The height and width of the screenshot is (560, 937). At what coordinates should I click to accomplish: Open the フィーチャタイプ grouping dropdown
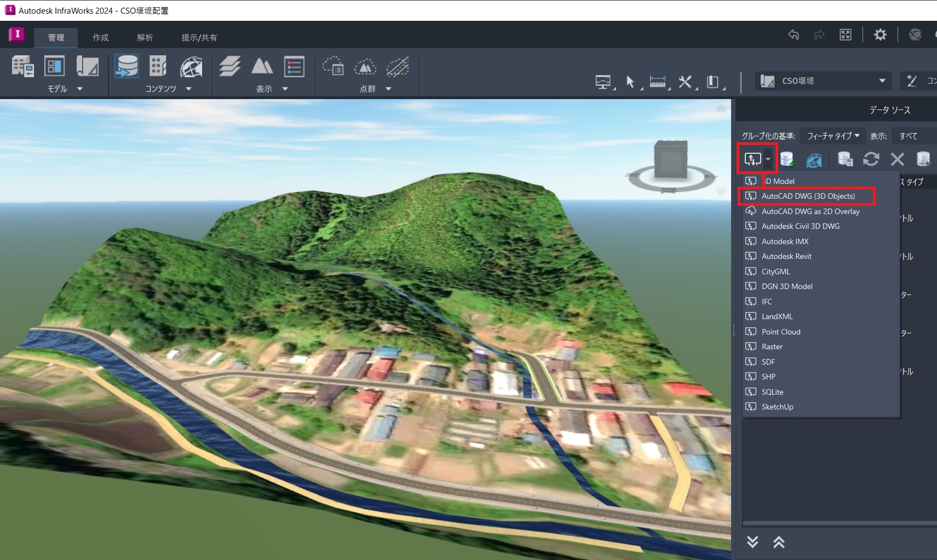(832, 136)
